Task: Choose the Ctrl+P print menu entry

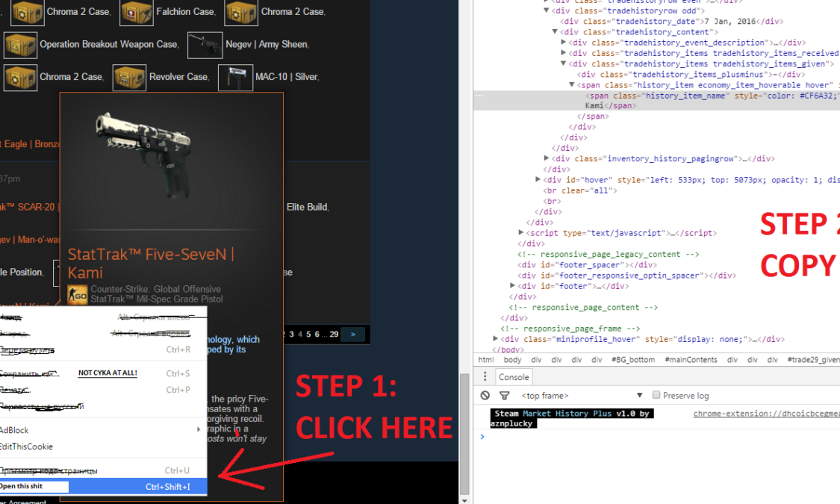Action: [x=102, y=389]
